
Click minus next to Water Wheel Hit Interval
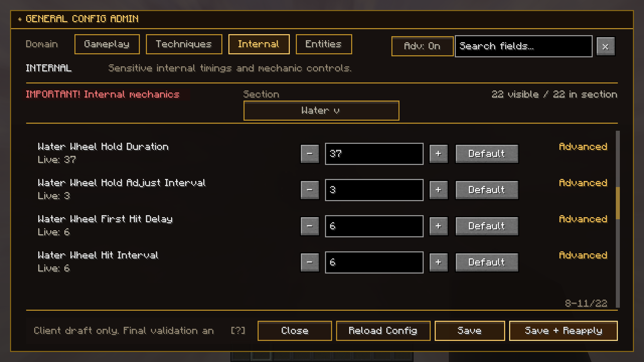tap(310, 262)
